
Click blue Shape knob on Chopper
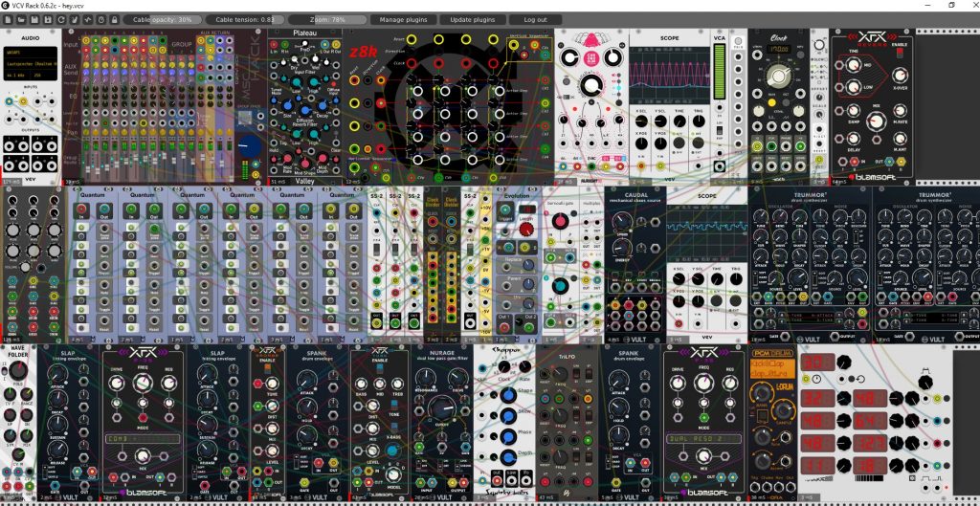509,395
